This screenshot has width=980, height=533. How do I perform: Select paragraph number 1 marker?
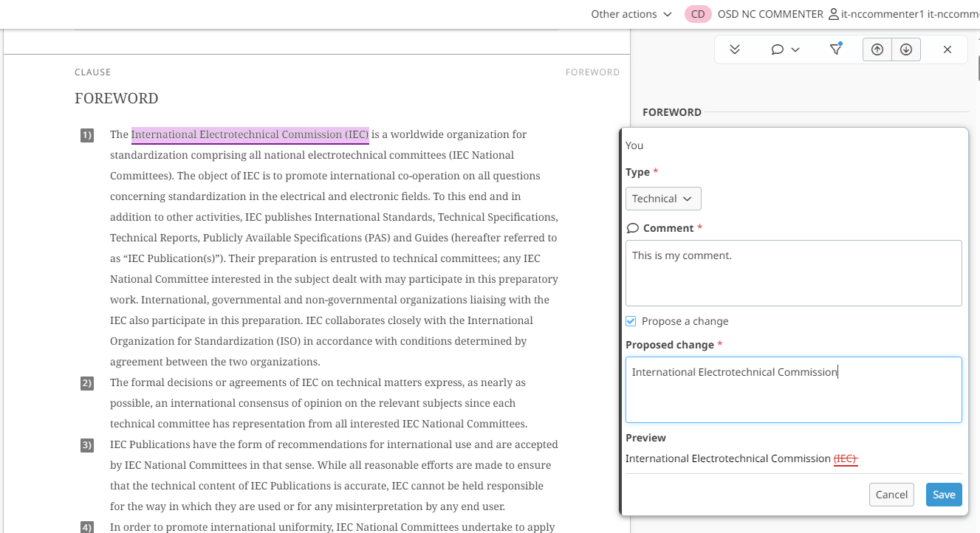(x=87, y=135)
